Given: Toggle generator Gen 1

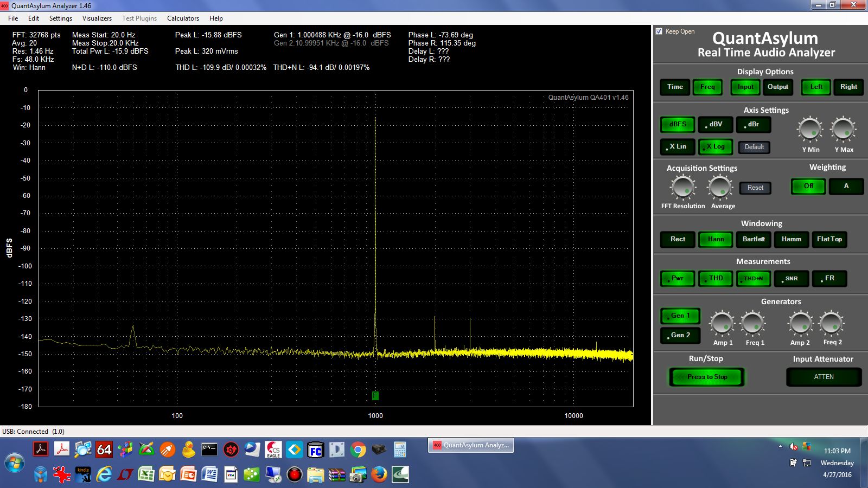Looking at the screenshot, I should 680,316.
